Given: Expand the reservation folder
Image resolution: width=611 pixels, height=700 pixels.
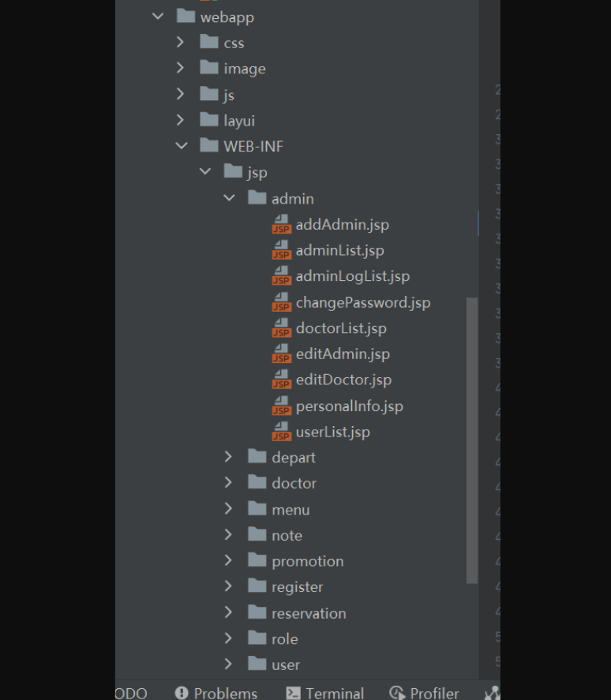Looking at the screenshot, I should pyautogui.click(x=229, y=612).
